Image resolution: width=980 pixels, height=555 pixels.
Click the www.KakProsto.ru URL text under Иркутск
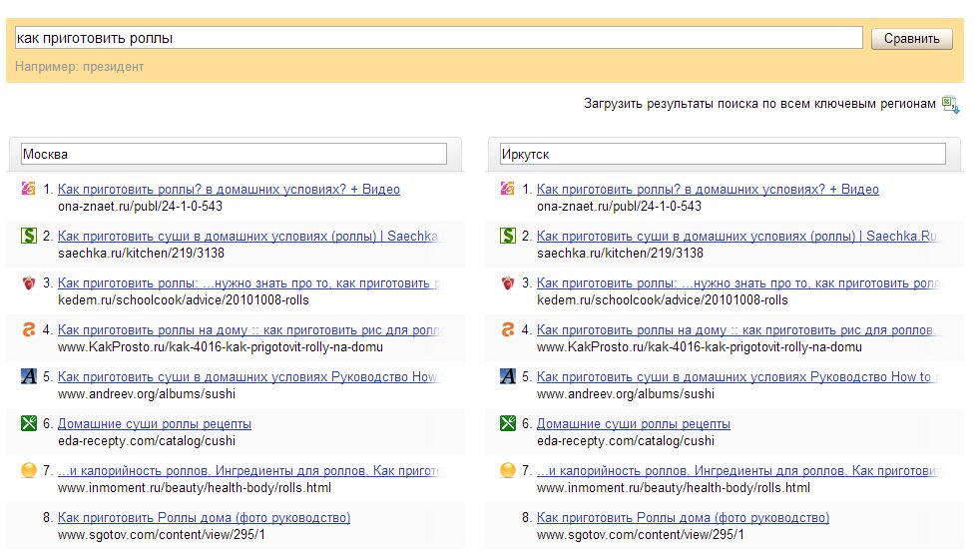(x=699, y=347)
